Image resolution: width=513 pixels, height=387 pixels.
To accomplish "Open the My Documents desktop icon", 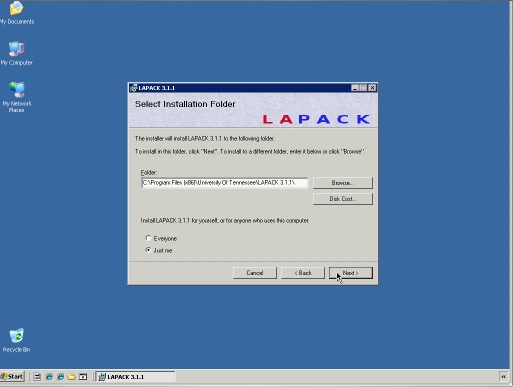I will 16,13.
